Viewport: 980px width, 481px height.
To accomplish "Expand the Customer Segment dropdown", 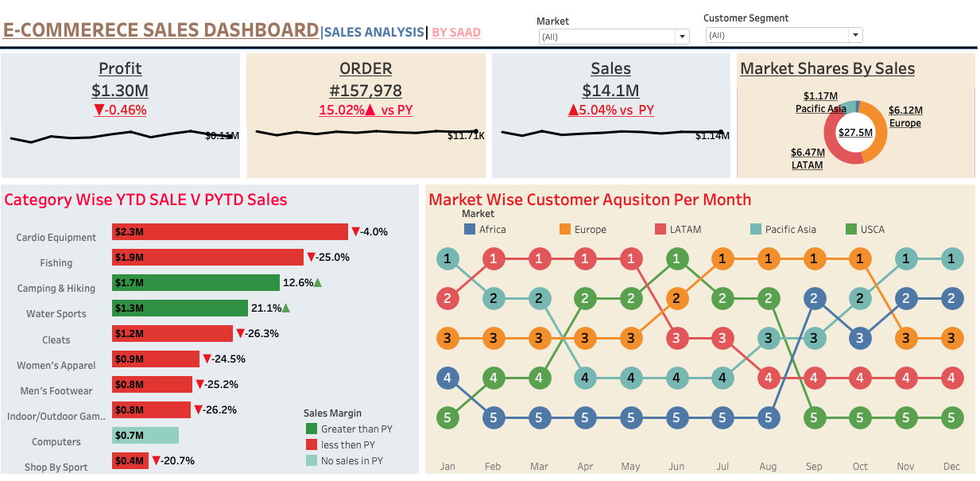I will pyautogui.click(x=854, y=35).
